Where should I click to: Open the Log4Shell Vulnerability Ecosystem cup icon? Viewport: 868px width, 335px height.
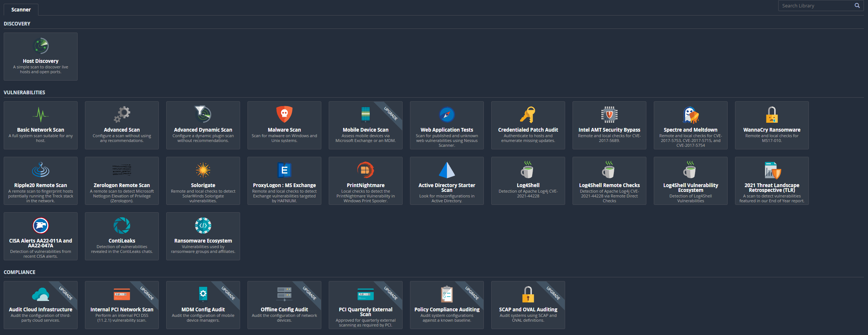coord(690,170)
